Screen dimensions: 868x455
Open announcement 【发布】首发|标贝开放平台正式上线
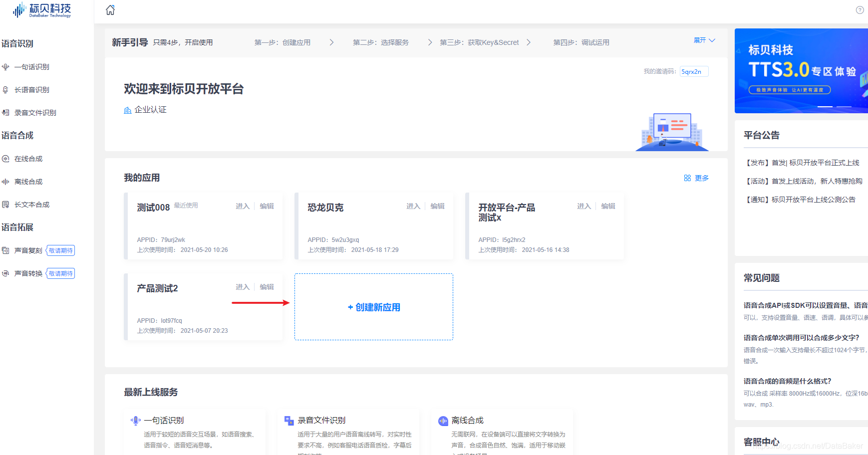coord(802,163)
